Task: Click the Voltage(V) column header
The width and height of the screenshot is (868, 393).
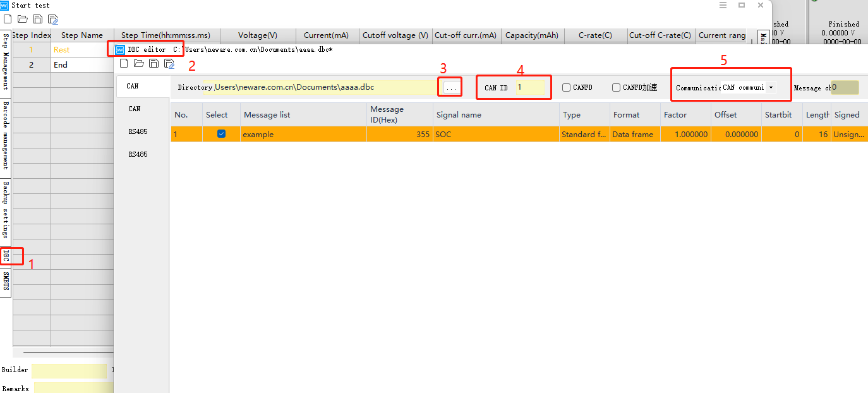Action: [x=257, y=35]
